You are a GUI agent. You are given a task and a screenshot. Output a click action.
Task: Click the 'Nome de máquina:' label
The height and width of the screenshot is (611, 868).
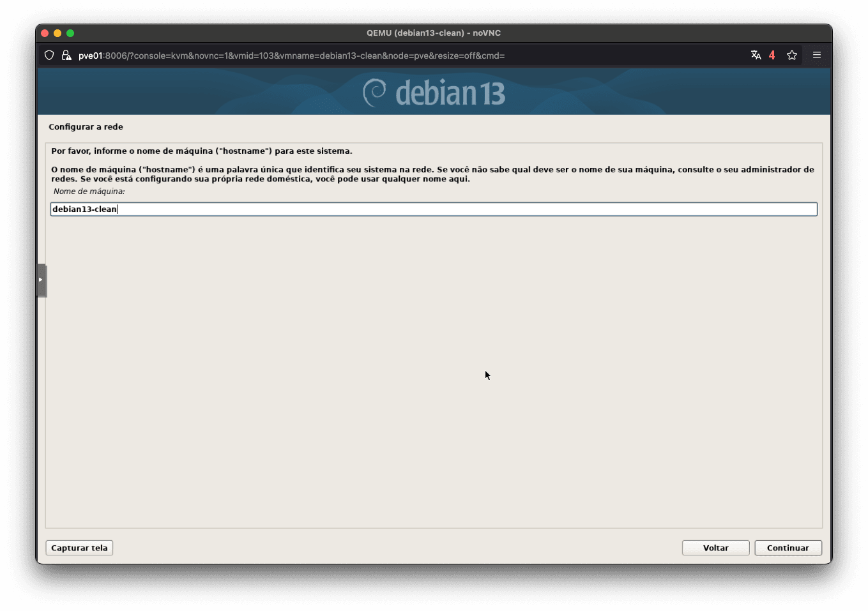pos(89,192)
